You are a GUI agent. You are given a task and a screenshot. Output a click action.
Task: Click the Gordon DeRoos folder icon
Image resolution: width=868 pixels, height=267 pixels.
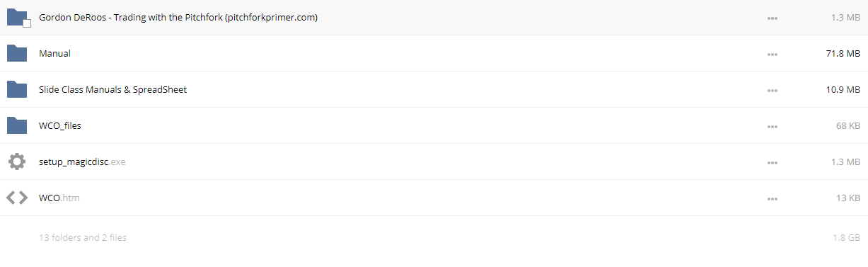coord(16,17)
